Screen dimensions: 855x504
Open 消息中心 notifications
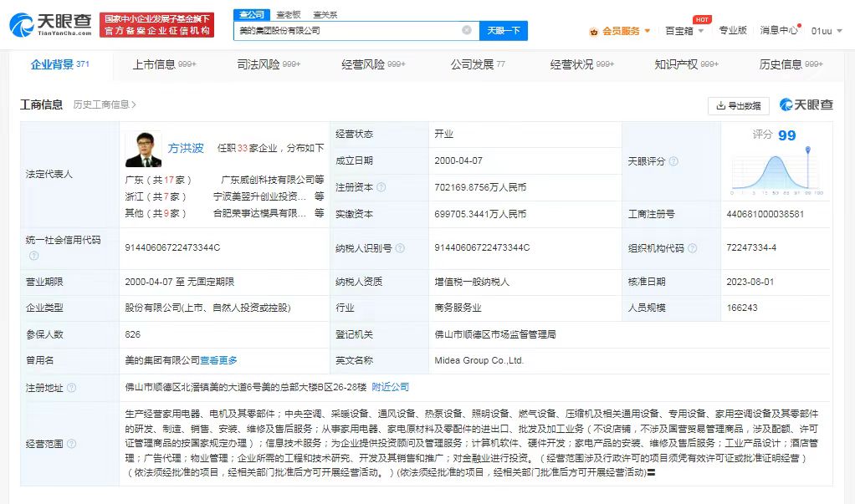pos(779,31)
